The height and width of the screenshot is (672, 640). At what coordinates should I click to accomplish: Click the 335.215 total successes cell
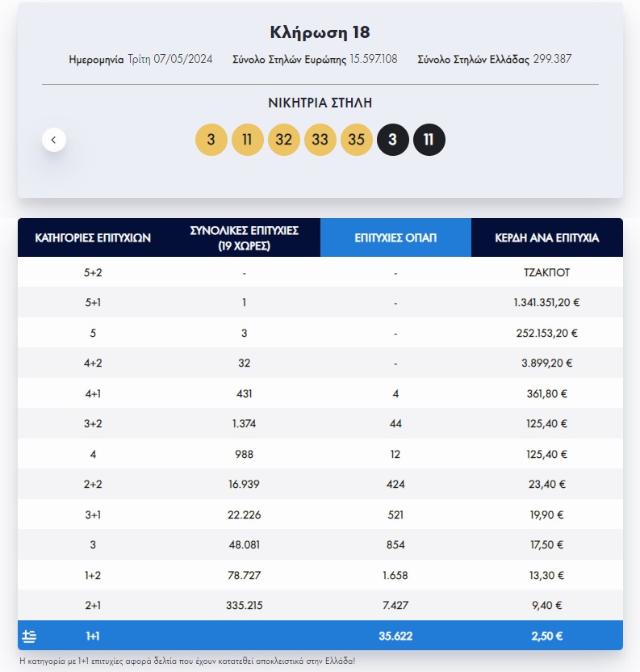tap(245, 606)
